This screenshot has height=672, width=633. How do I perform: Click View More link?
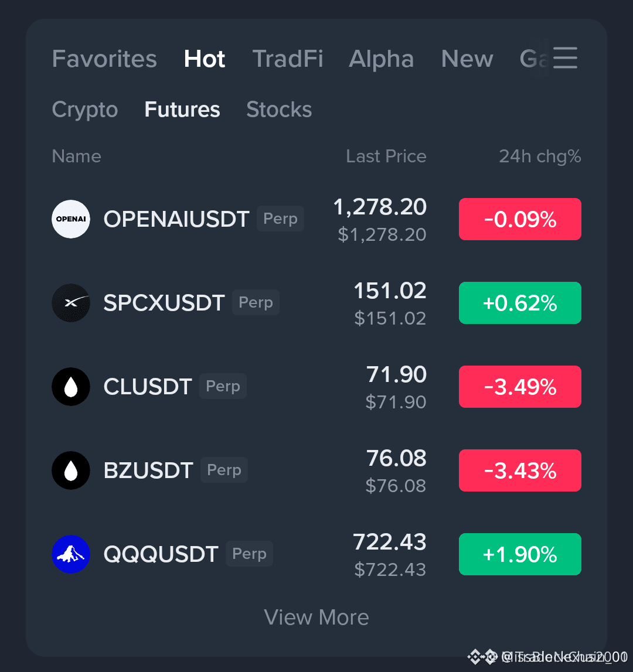(316, 617)
